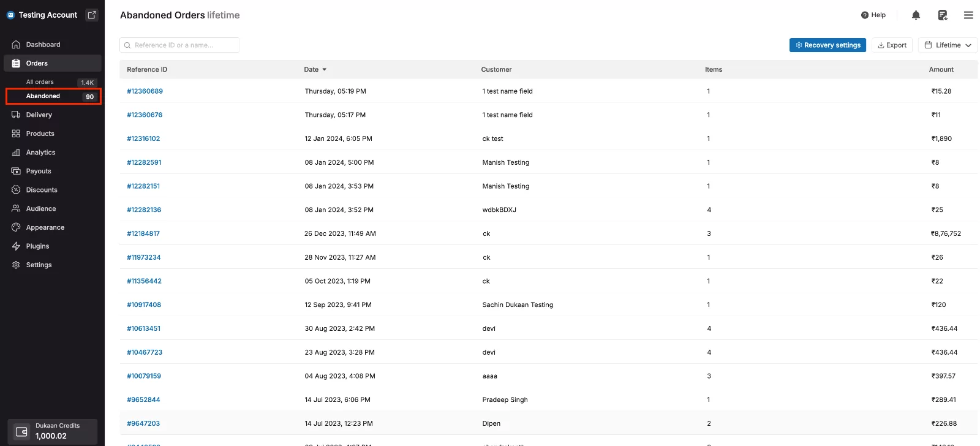Go to Products in sidebar
980x446 pixels.
coord(40,134)
